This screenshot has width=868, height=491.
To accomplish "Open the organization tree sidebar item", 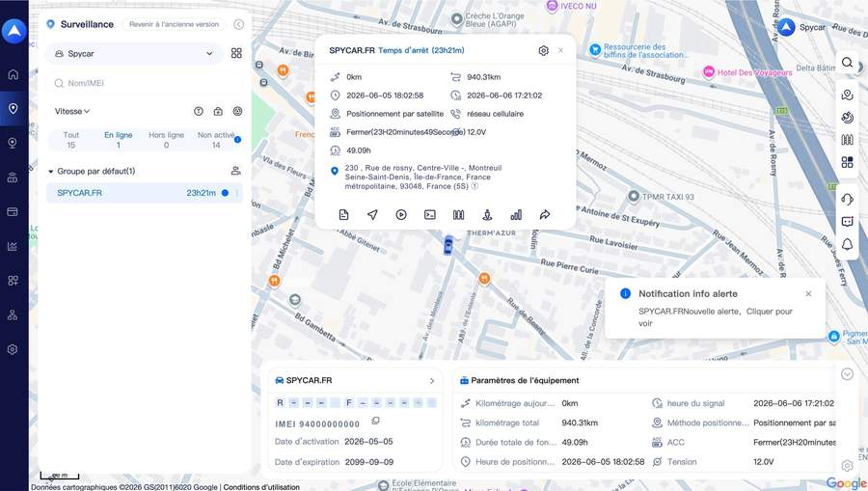I will coord(13,315).
